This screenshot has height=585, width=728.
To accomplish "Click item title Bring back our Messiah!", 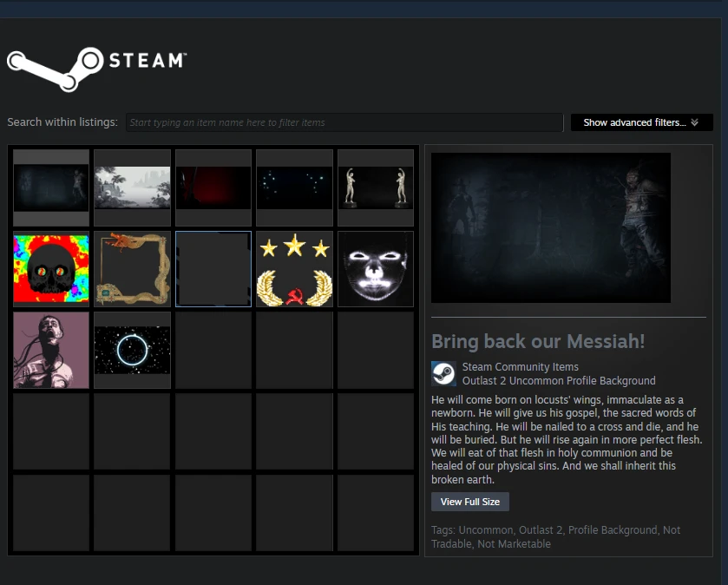I will pos(538,341).
